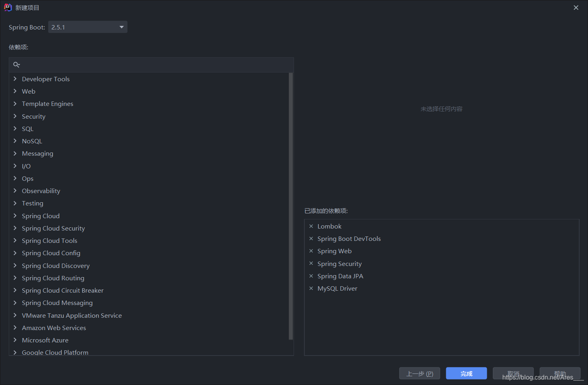Remove Spring Security dependency
This screenshot has height=385, width=588.
[311, 264]
